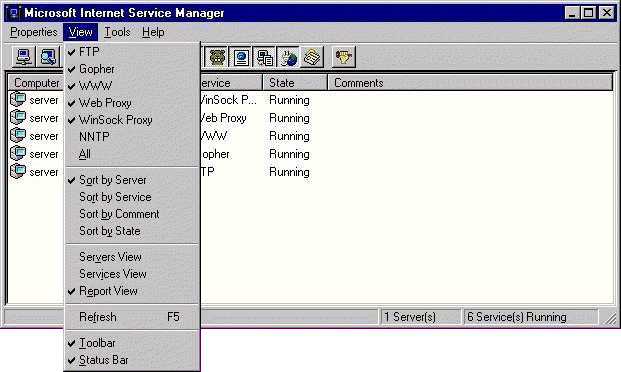Screen dimensions: 621x372
Task: Close the open View menu
Action: tap(80, 32)
